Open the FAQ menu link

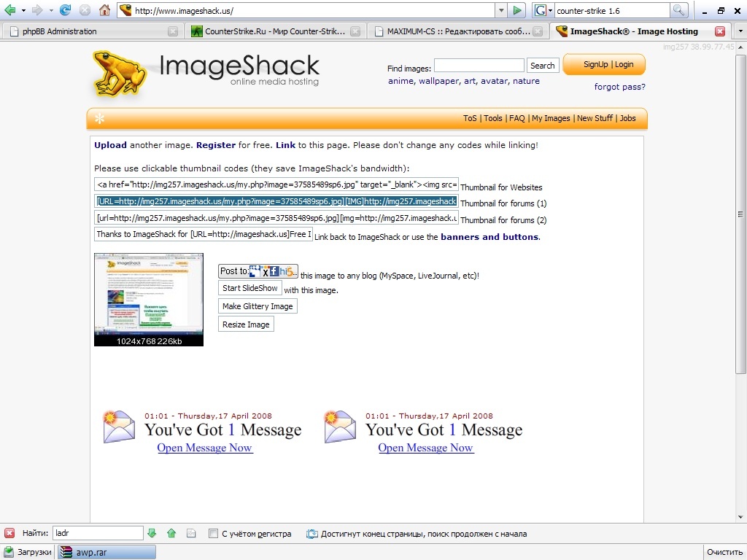(517, 118)
